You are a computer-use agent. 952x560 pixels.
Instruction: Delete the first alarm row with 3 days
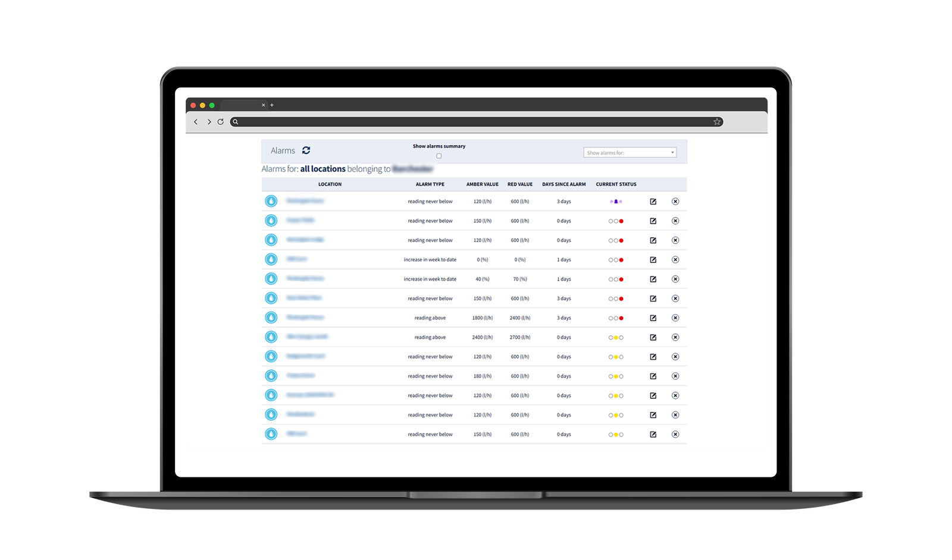coord(675,202)
